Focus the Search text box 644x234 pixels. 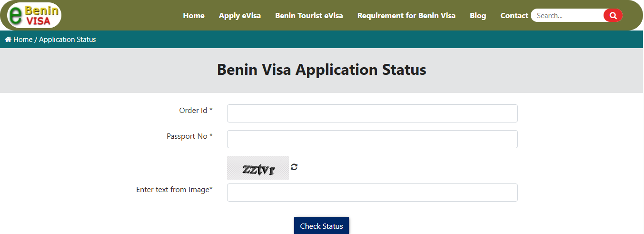coord(567,16)
